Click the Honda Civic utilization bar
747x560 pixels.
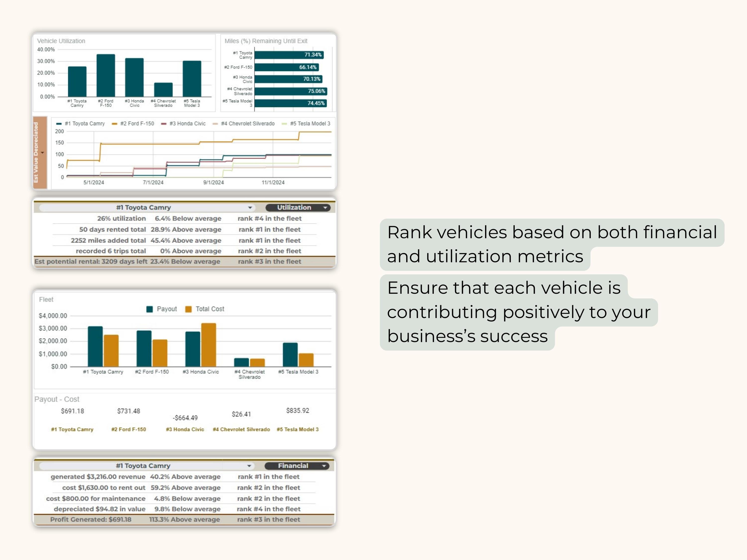tap(134, 78)
